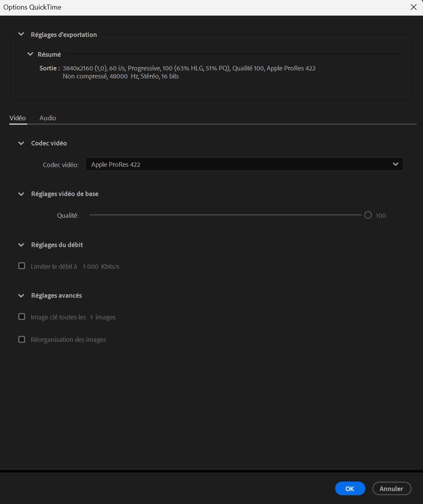Click the keyframe interval 1 images value

click(x=91, y=317)
